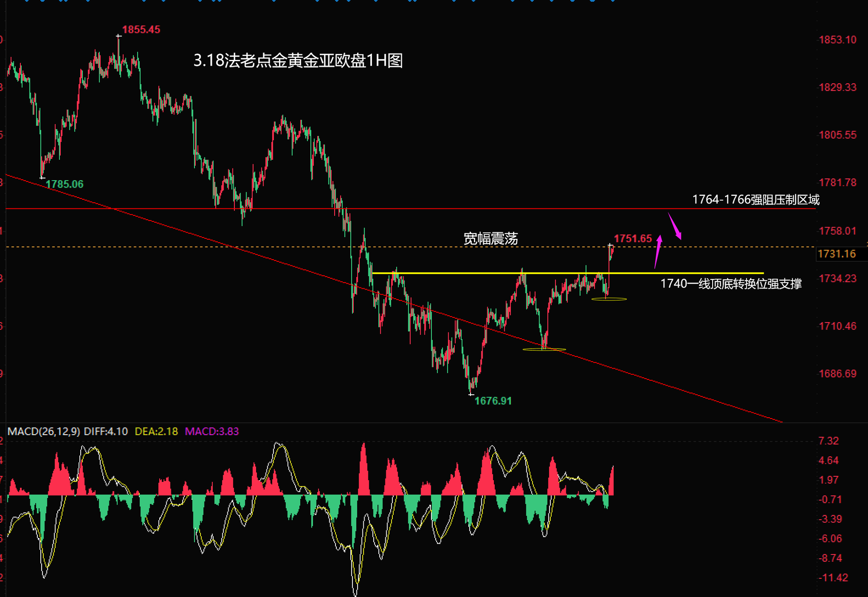This screenshot has width=868, height=597.
Task: Select the yellow ellipse on the red trendline
Action: point(544,349)
